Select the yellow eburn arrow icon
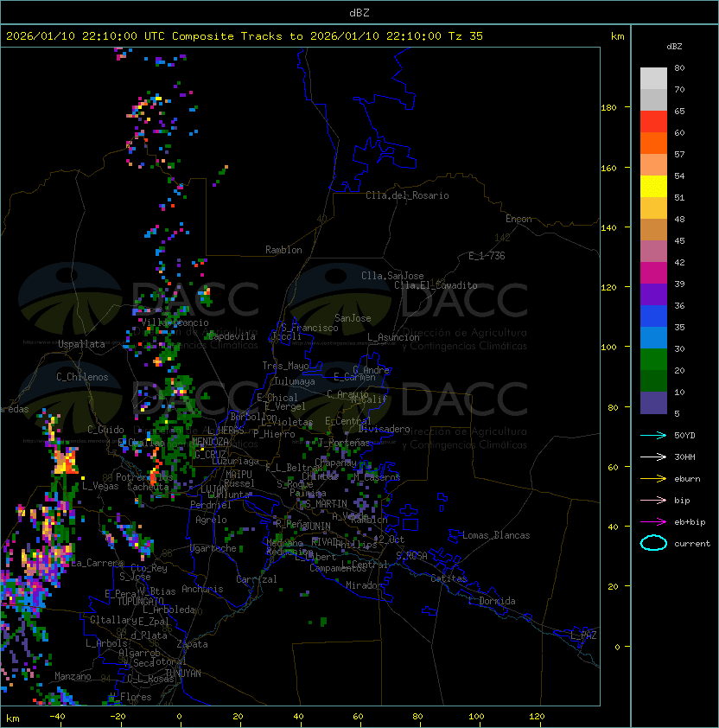 (653, 479)
